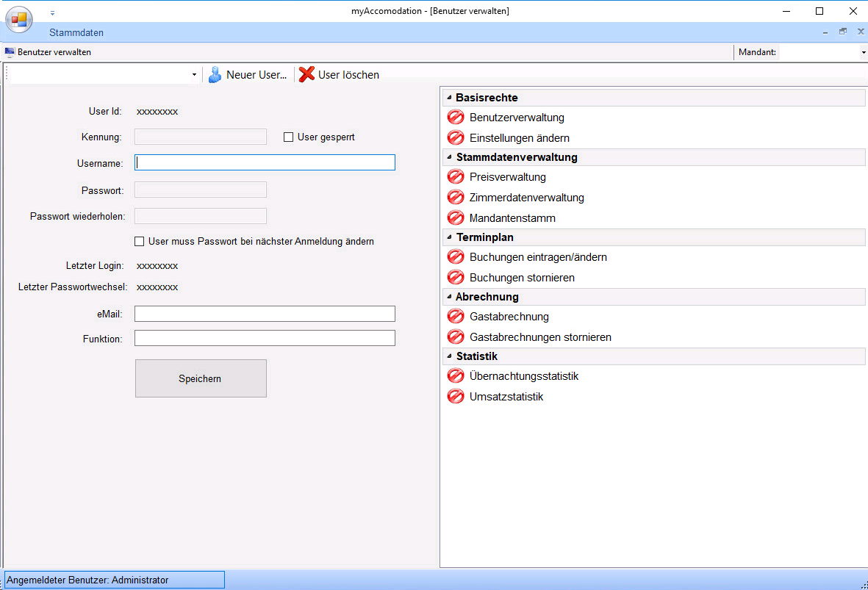Click the Passwort field
The width and height of the screenshot is (868, 590).
[x=201, y=190]
